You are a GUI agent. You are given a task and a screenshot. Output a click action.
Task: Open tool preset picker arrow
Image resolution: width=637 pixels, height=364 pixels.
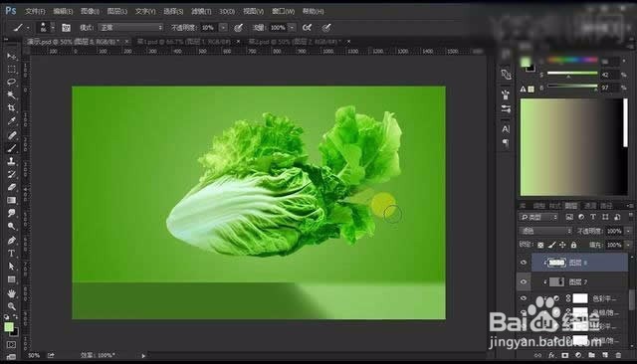(x=28, y=28)
